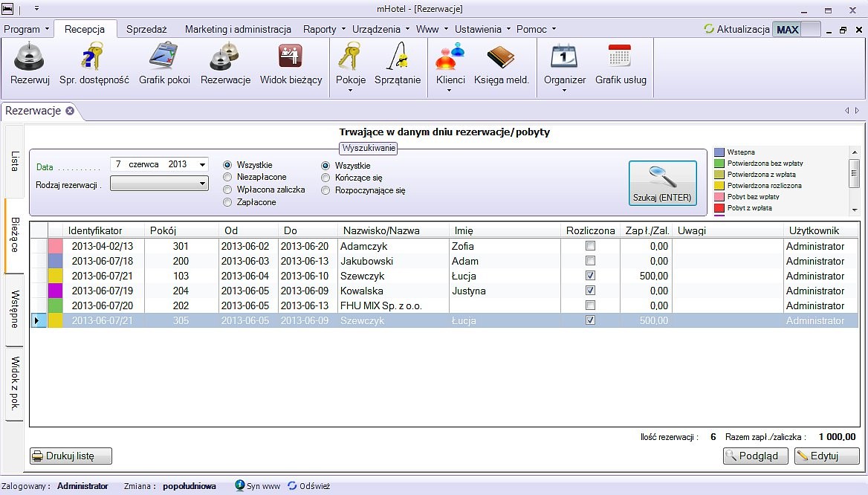Click the Aktualizacja update icon
The width and height of the screenshot is (868, 495).
pyautogui.click(x=708, y=29)
